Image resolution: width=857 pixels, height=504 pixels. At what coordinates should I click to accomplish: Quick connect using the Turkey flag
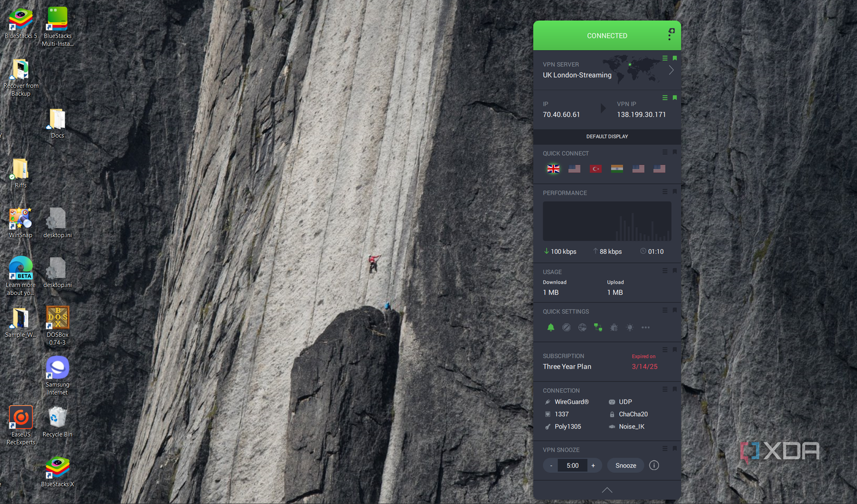[595, 169]
